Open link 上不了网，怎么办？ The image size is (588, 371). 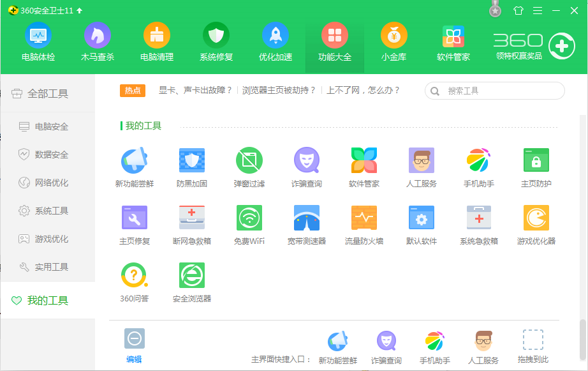[x=363, y=90]
